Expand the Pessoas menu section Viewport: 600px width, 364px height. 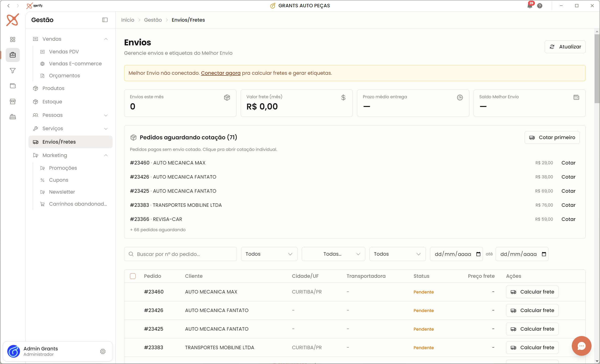(71, 115)
